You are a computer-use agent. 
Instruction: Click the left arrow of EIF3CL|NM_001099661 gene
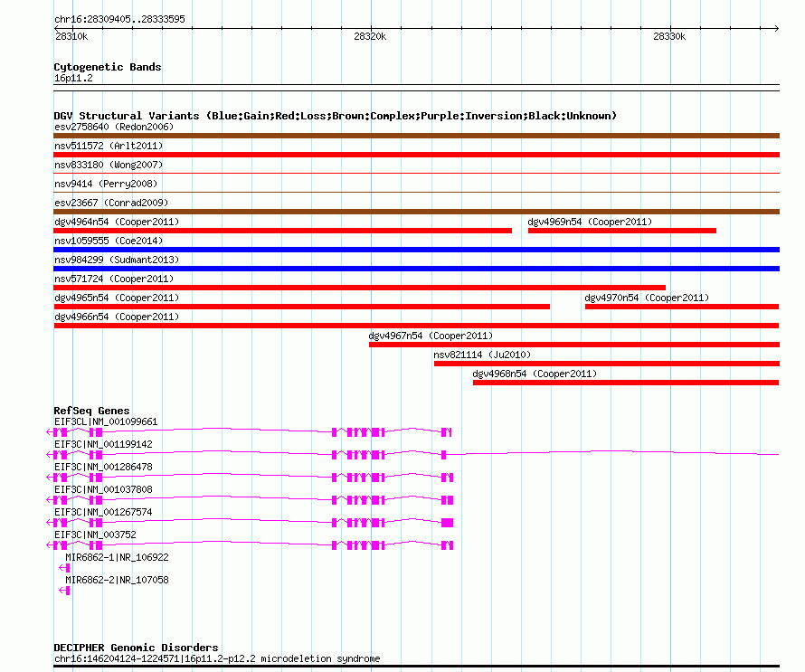(x=49, y=432)
